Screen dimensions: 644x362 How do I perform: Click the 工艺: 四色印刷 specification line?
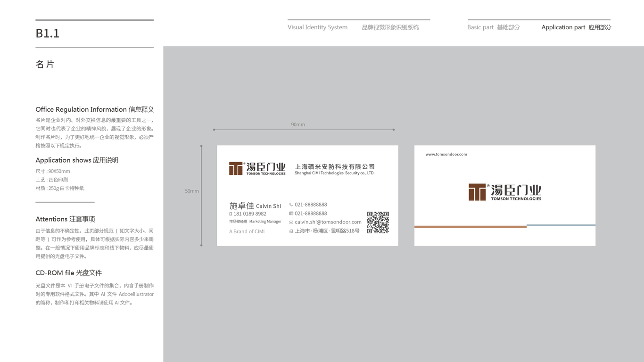tap(52, 180)
